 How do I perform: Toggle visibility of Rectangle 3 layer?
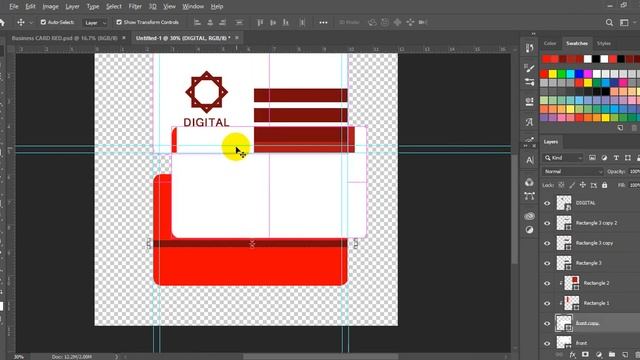(x=547, y=263)
